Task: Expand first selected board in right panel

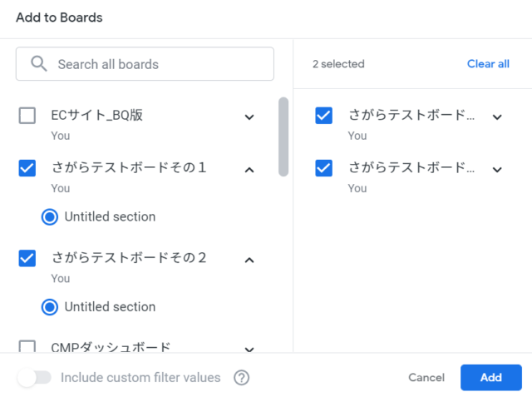Action: [x=497, y=117]
